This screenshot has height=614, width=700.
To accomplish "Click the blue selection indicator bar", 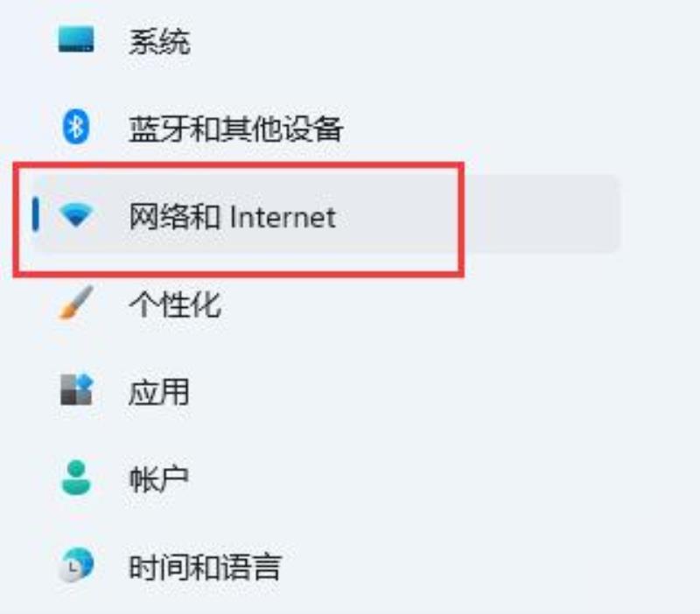I will [x=36, y=214].
